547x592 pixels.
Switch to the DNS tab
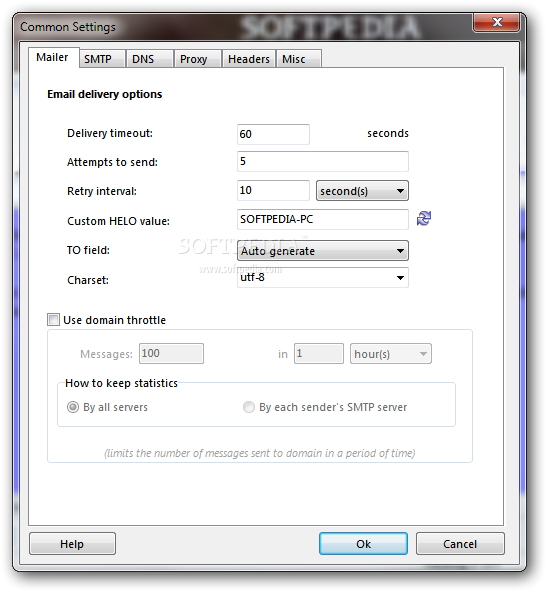(x=149, y=59)
